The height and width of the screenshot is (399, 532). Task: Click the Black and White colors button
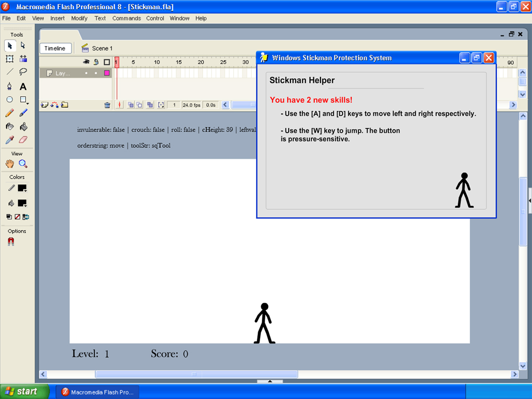pos(9,217)
